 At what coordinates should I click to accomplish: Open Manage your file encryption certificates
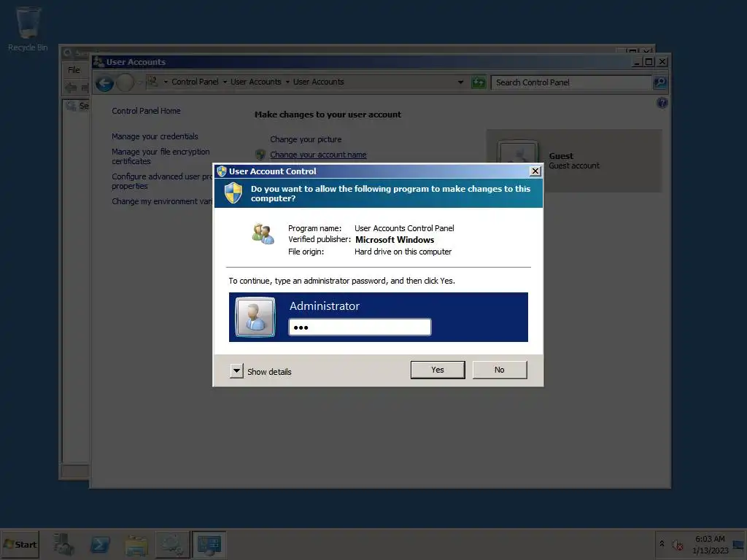[160, 157]
